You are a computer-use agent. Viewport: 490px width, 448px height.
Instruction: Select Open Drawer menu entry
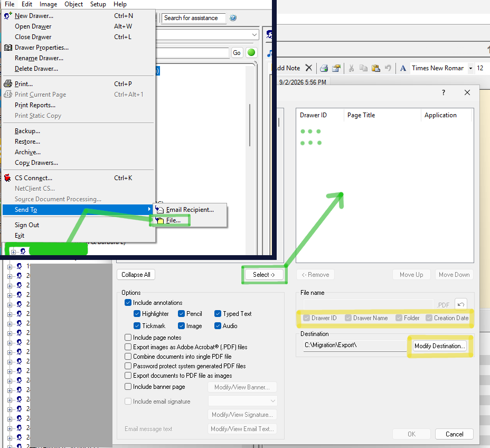[x=79, y=26]
